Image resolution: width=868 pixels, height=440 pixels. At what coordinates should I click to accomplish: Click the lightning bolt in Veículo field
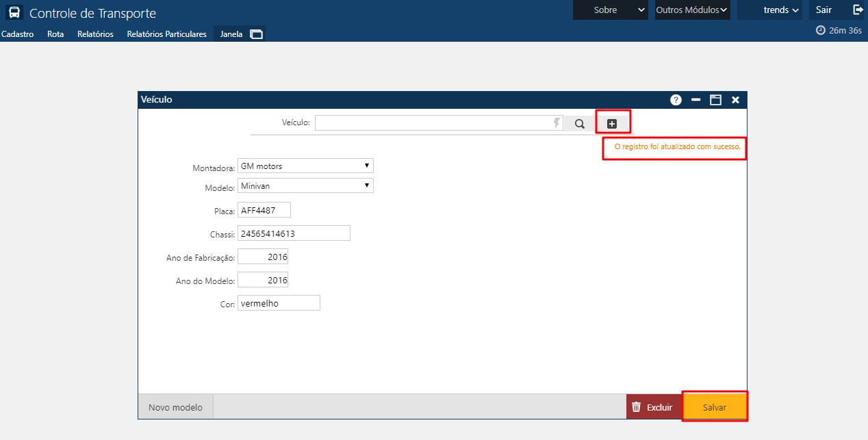[x=557, y=123]
